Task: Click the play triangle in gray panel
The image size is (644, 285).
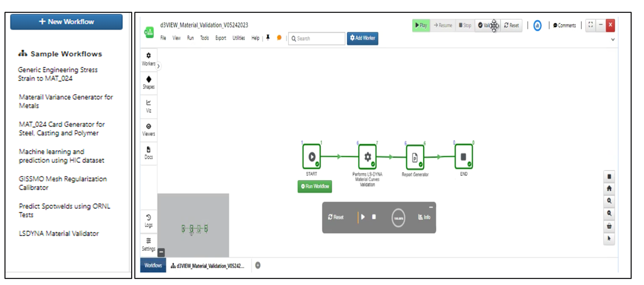Action: pyautogui.click(x=363, y=217)
